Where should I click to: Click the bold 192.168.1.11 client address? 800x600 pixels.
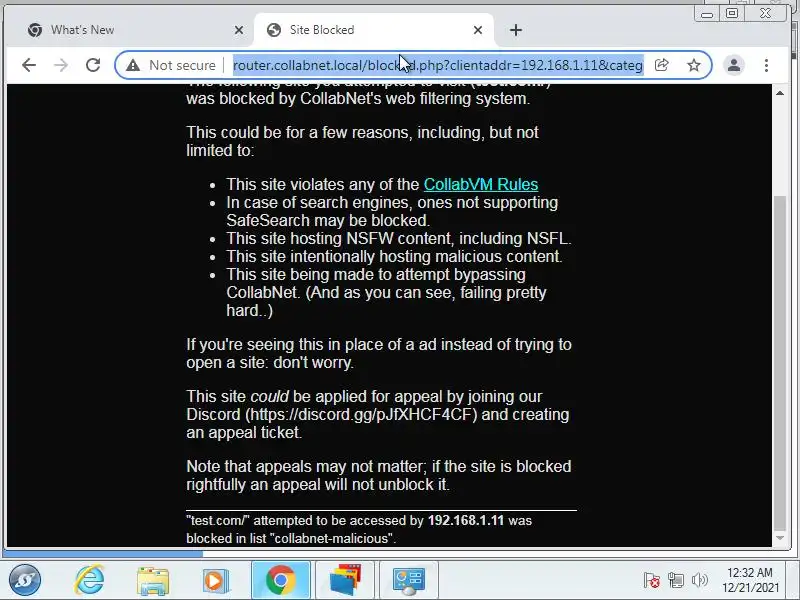pyautogui.click(x=465, y=520)
